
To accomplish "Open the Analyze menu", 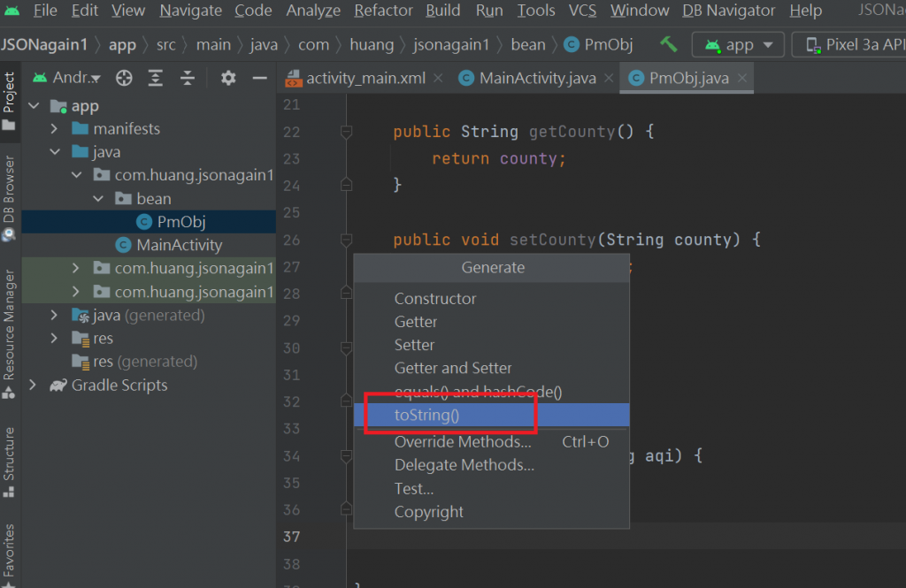I will pos(313,11).
